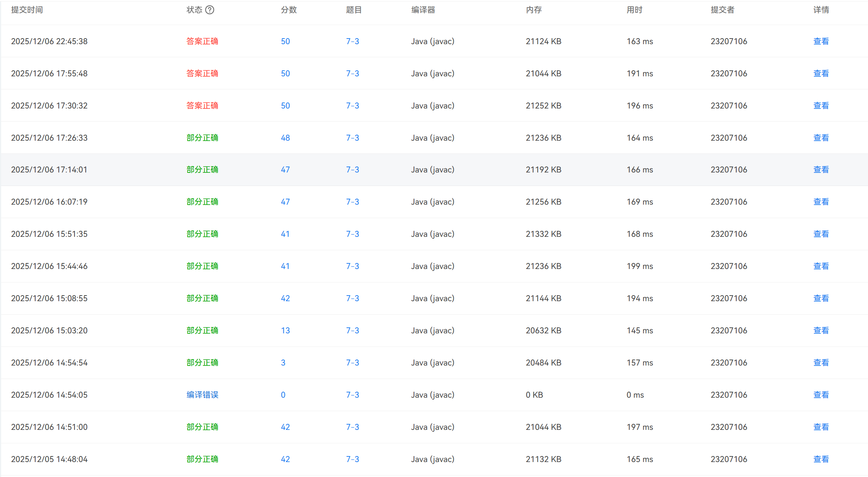Click the 状态 column header label
This screenshot has height=477, width=868.
[x=194, y=10]
